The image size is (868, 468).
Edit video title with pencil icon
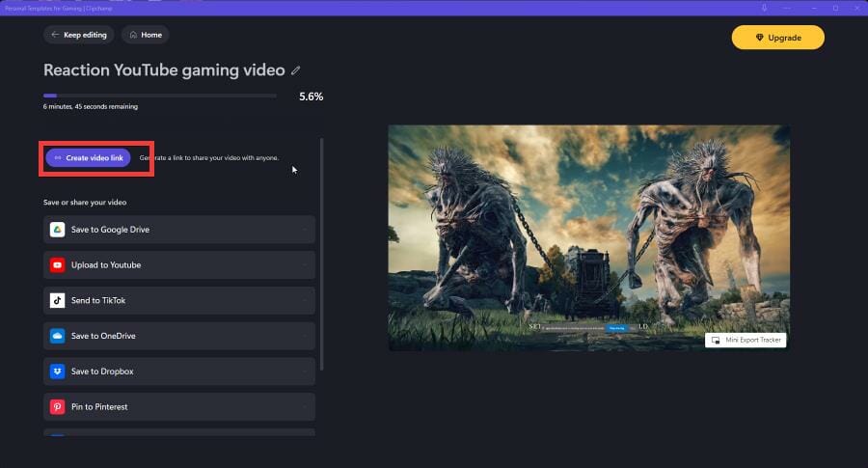[296, 70]
